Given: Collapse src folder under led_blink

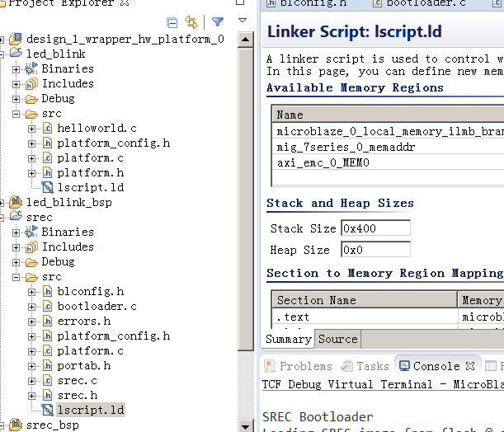Looking at the screenshot, I should [16, 114].
